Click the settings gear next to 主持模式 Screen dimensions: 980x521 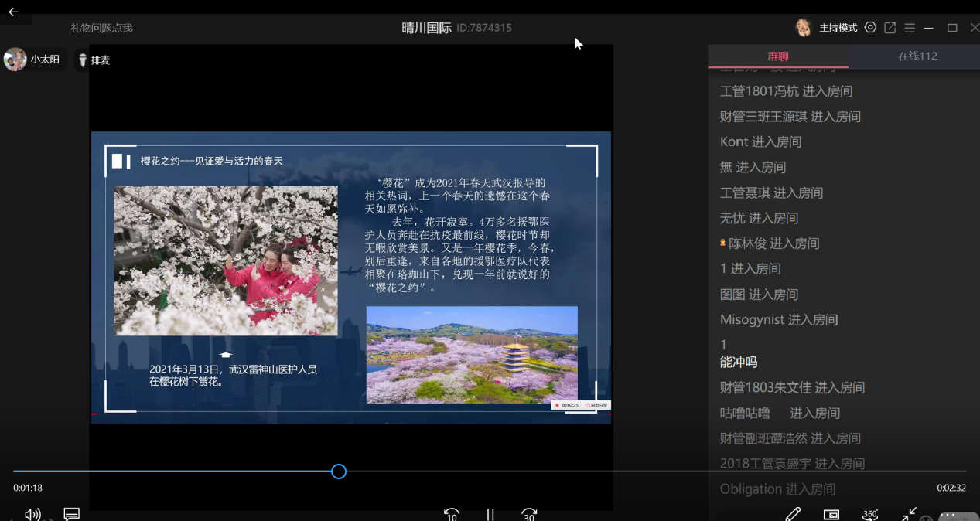869,27
